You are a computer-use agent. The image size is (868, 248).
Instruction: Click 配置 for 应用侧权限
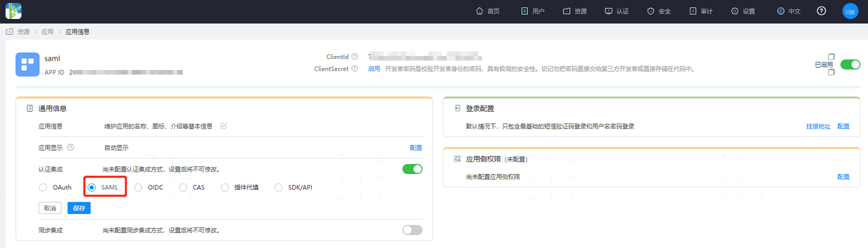[843, 177]
